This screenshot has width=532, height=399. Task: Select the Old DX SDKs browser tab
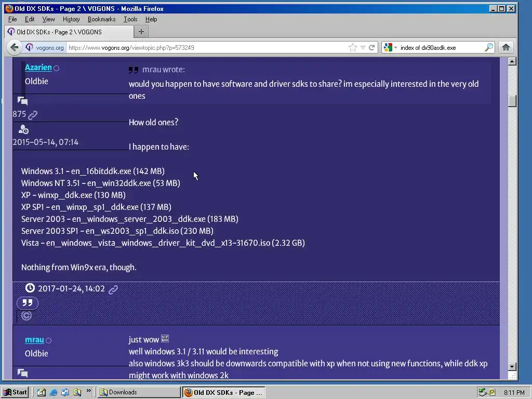click(x=69, y=32)
